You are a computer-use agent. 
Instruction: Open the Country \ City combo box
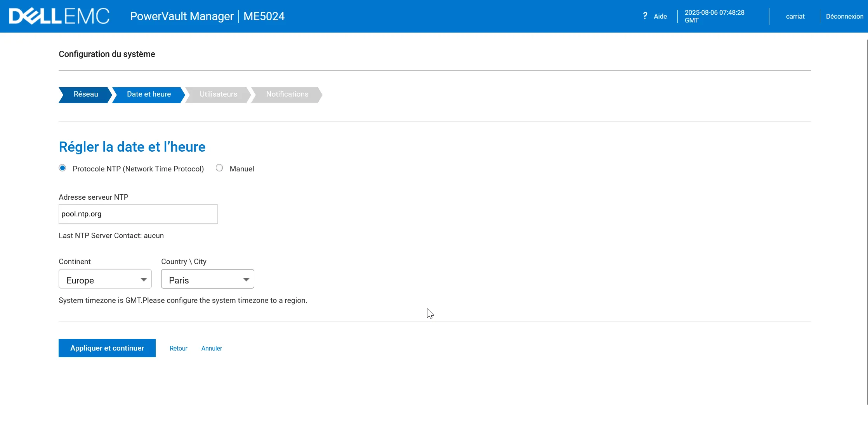pyautogui.click(x=207, y=279)
